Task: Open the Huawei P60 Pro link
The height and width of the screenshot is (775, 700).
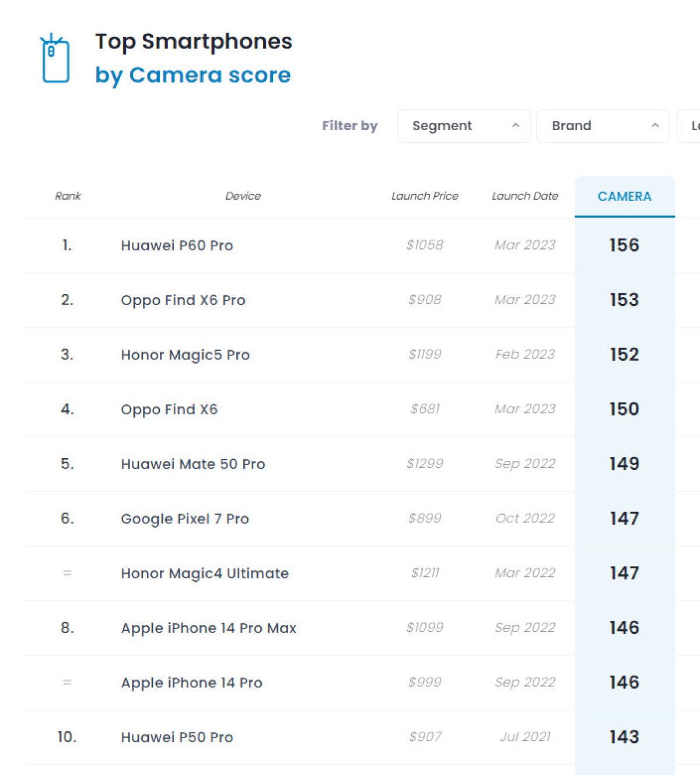Action: [x=177, y=246]
